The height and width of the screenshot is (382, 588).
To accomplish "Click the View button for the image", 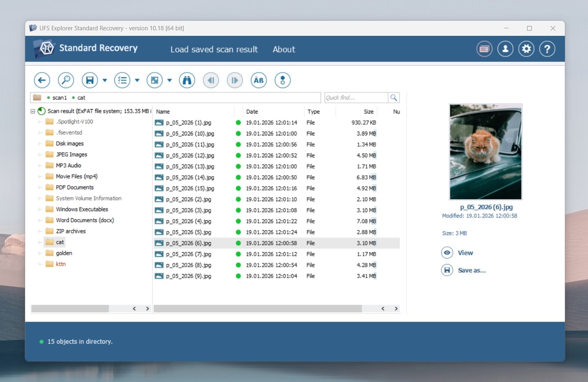I will [458, 252].
